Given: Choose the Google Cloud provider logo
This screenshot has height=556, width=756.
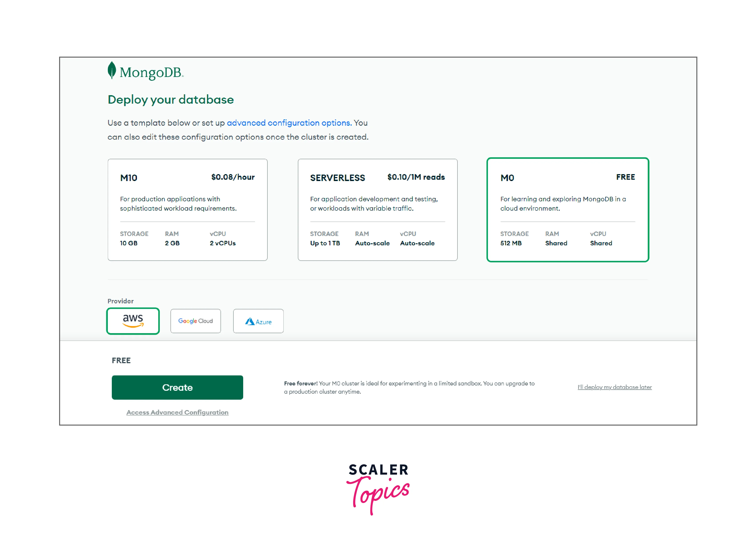Looking at the screenshot, I should tap(195, 321).
